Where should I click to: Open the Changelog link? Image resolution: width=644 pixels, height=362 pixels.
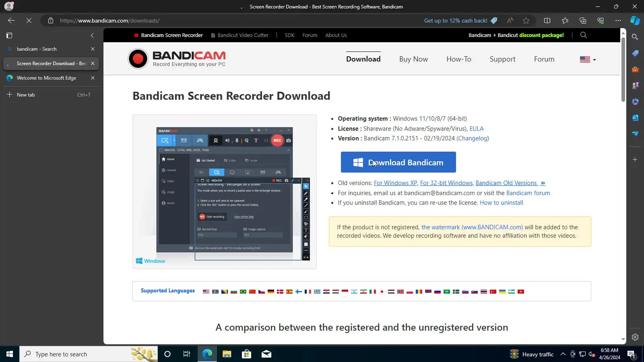[x=473, y=138]
